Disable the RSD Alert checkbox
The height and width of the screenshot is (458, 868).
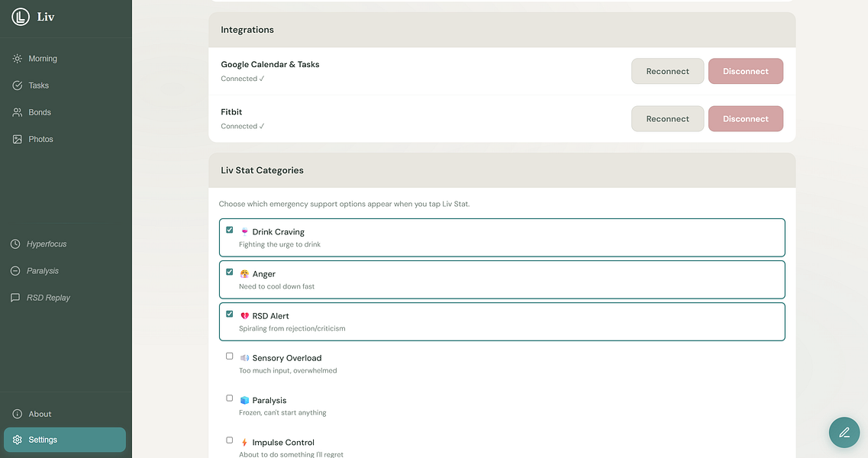[x=230, y=314]
